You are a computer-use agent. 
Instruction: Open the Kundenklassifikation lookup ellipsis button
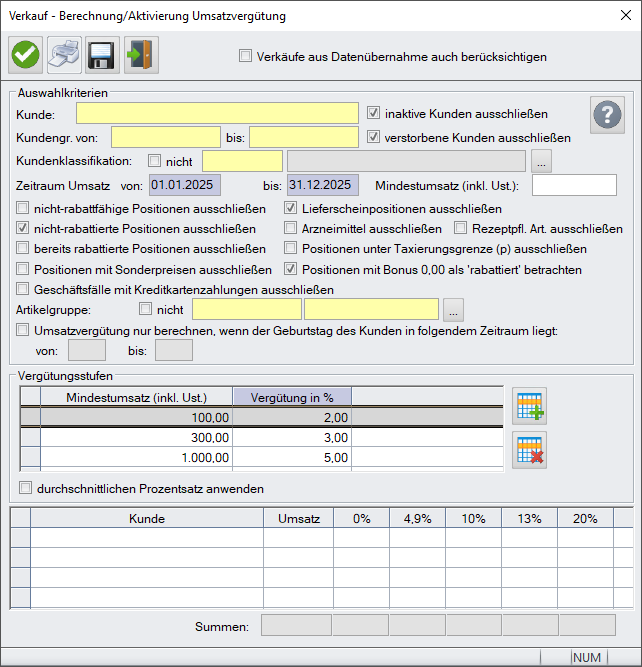pyautogui.click(x=541, y=161)
